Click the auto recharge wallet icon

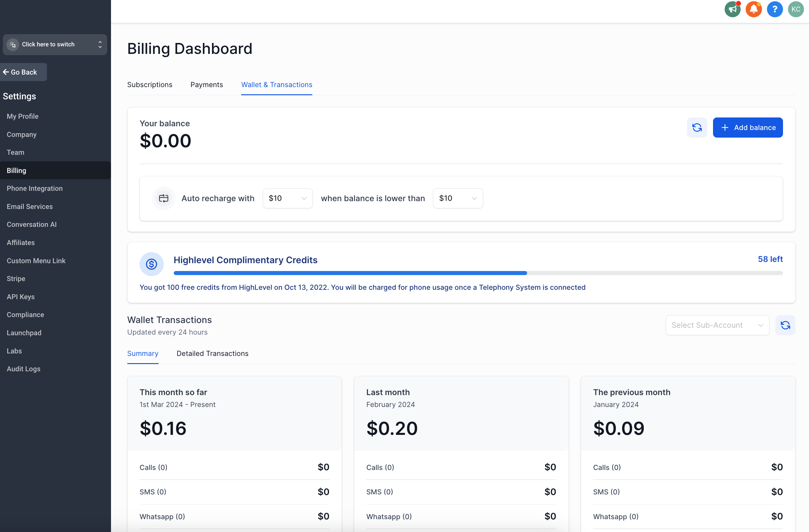[163, 198]
